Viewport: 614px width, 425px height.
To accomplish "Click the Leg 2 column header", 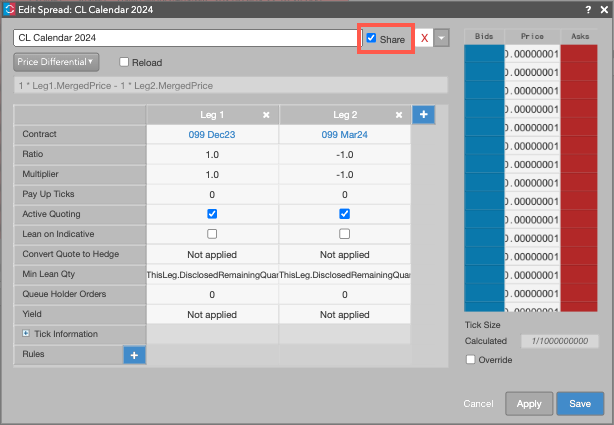I will 345,115.
